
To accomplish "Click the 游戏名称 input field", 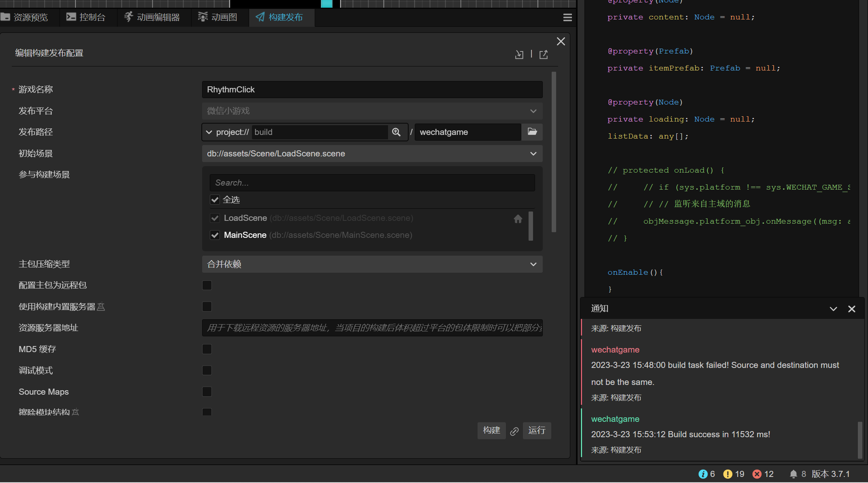I will coord(372,90).
